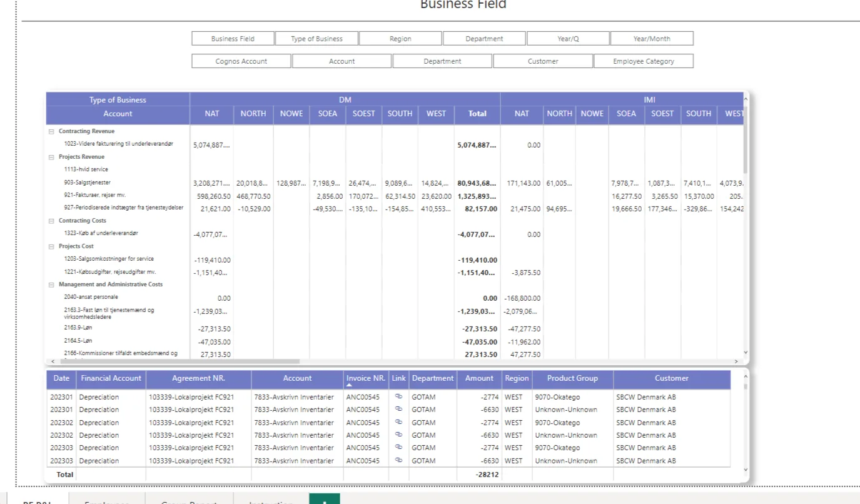Select the Business Field slicer button
860x504 pixels.
[x=233, y=39]
